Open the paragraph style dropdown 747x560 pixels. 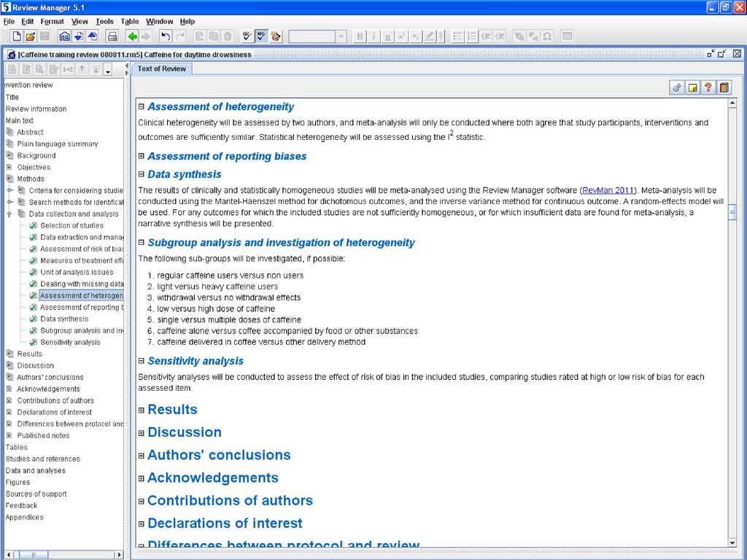pyautogui.click(x=341, y=36)
